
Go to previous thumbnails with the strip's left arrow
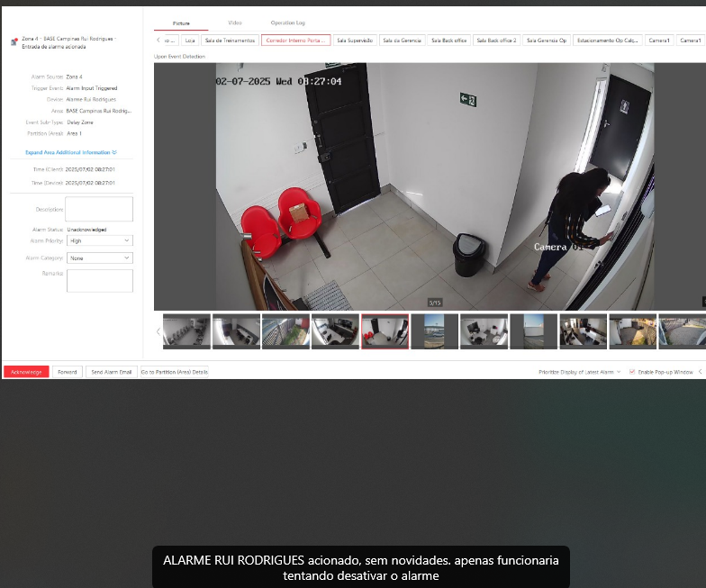(x=158, y=331)
